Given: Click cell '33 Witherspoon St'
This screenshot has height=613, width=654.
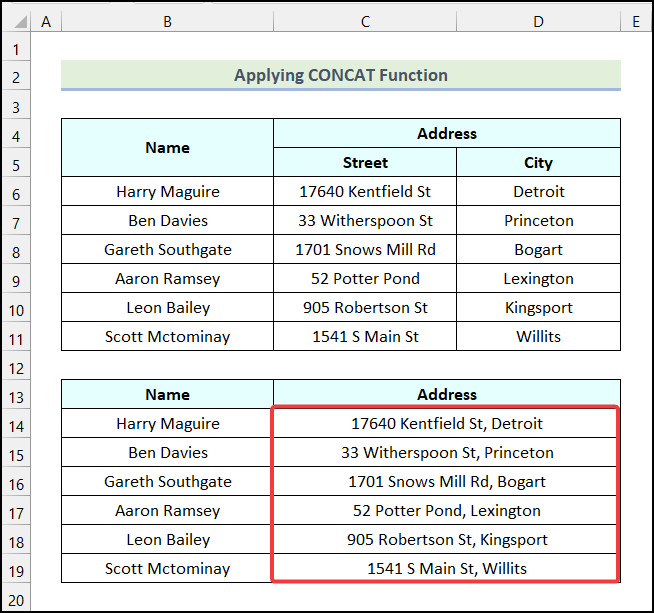Looking at the screenshot, I should click(x=365, y=220).
